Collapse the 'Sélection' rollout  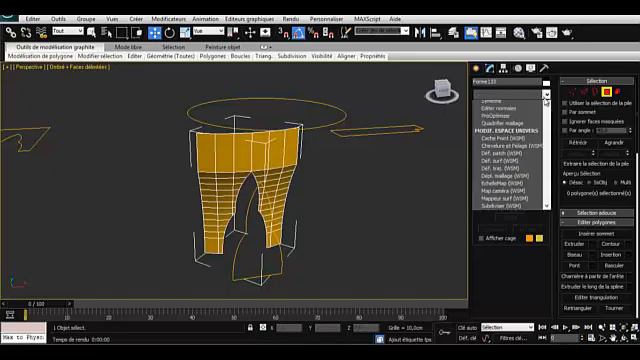597,81
